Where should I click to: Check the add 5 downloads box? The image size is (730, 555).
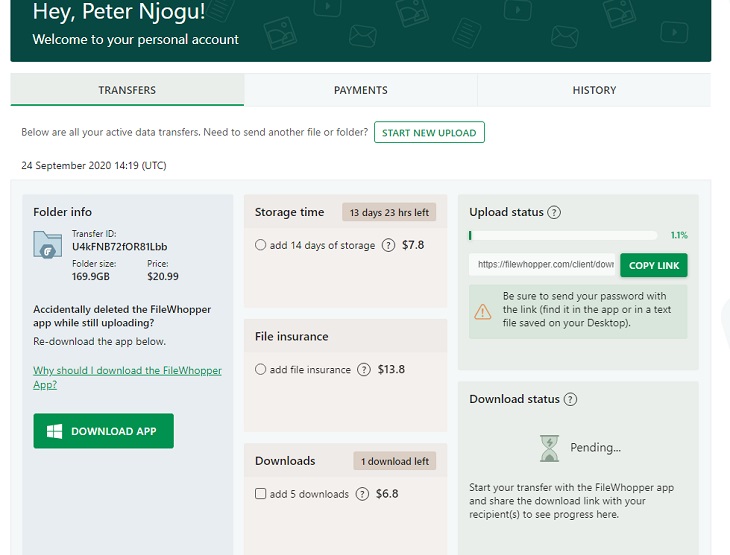(260, 494)
